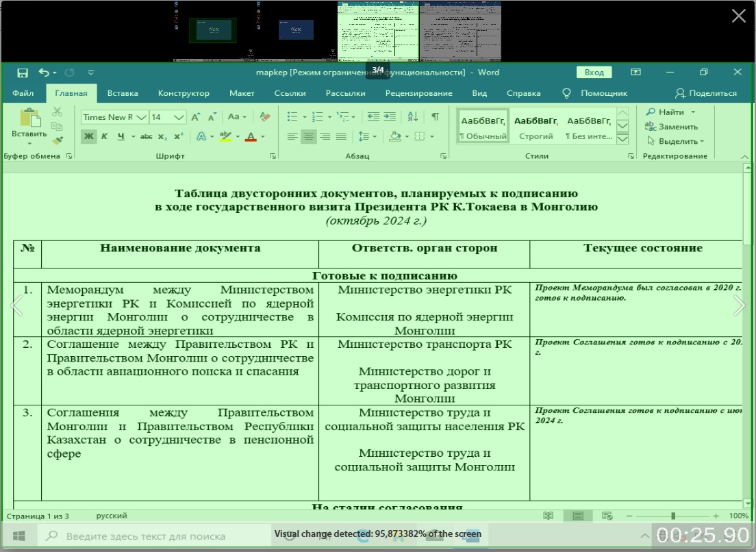
Task: Switch to the Вставка ribbon tab
Action: pos(123,93)
